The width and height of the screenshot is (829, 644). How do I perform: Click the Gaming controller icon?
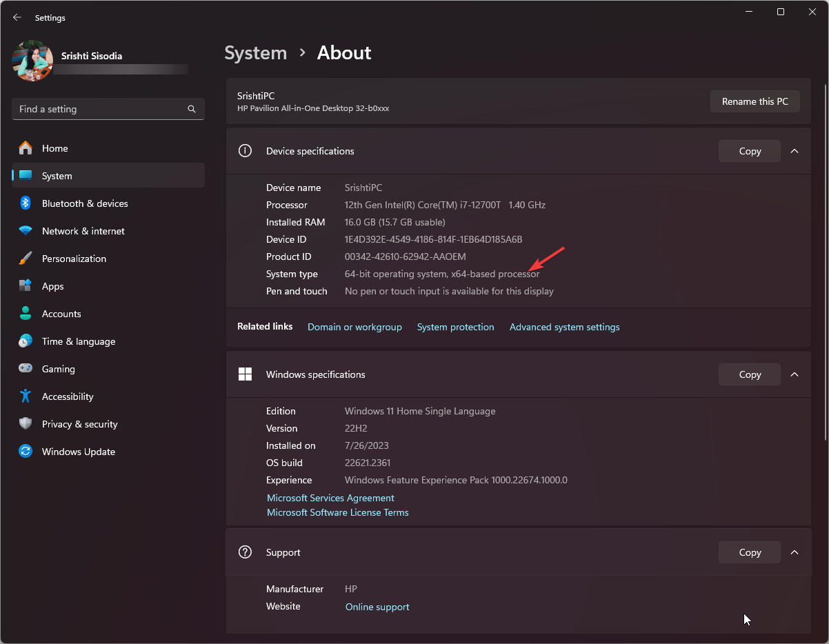26,369
